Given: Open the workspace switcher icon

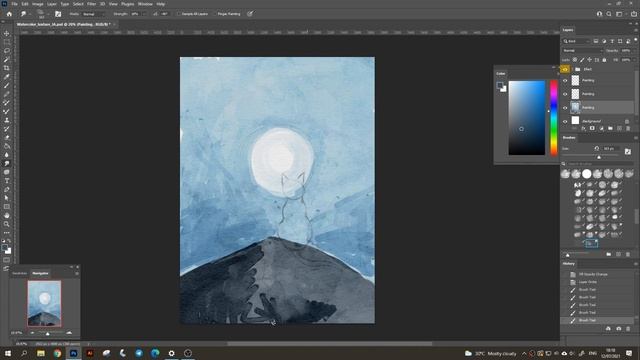Looking at the screenshot, I should click(619, 14).
